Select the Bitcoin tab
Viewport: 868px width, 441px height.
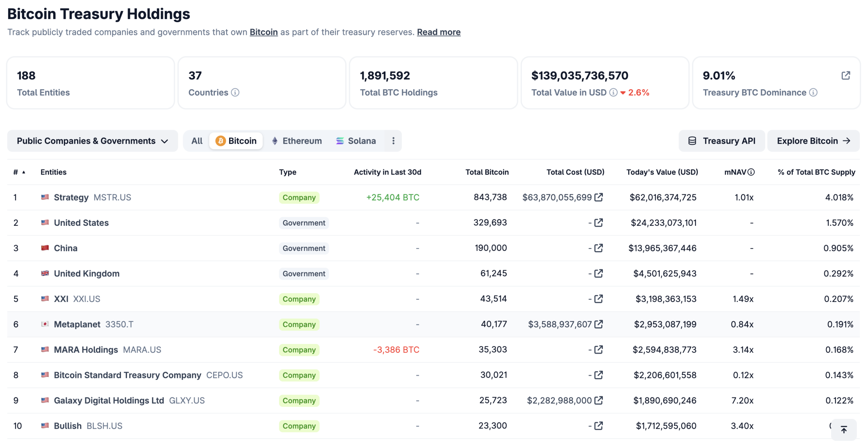tap(236, 141)
